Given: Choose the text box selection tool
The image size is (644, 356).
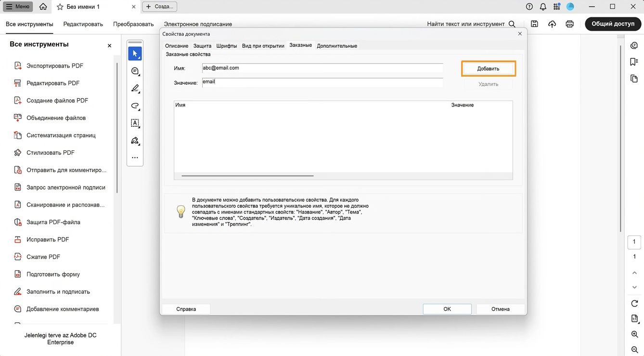Looking at the screenshot, I should (135, 123).
